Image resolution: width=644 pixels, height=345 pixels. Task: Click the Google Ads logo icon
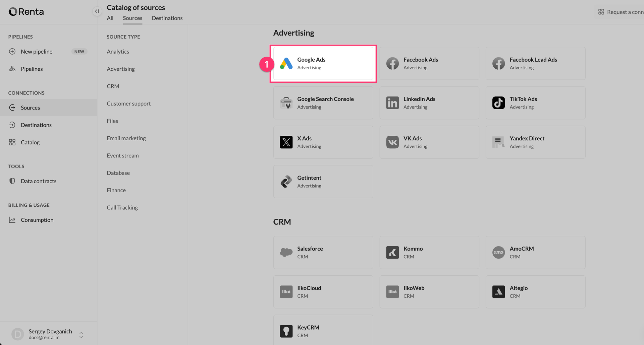(286, 63)
